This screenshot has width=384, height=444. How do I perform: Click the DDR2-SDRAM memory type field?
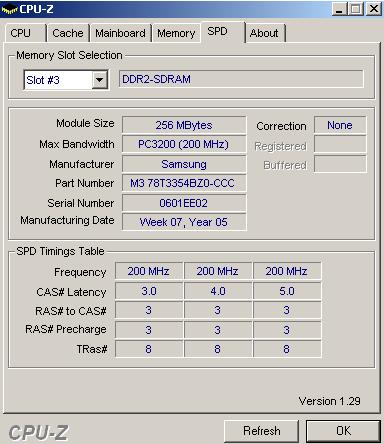coord(241,79)
